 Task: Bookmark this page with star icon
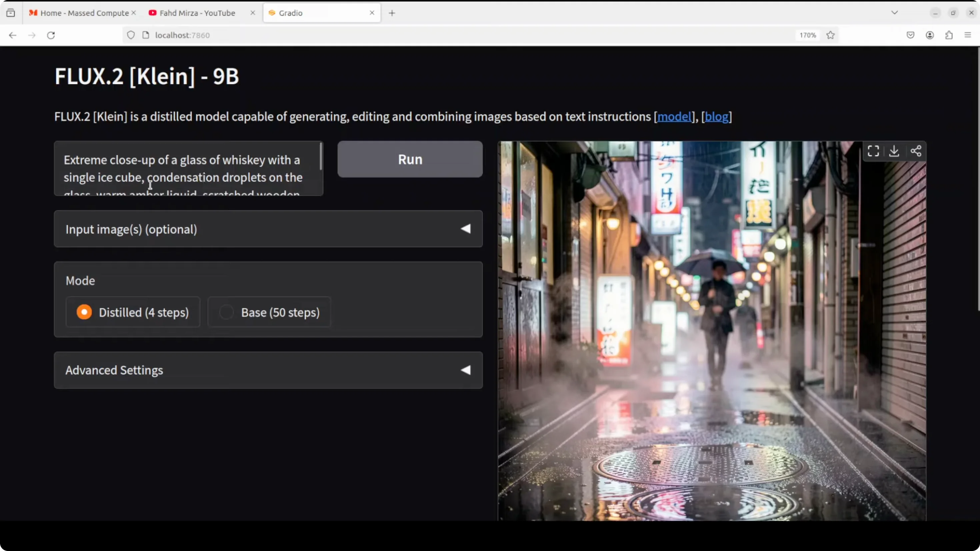coord(830,35)
